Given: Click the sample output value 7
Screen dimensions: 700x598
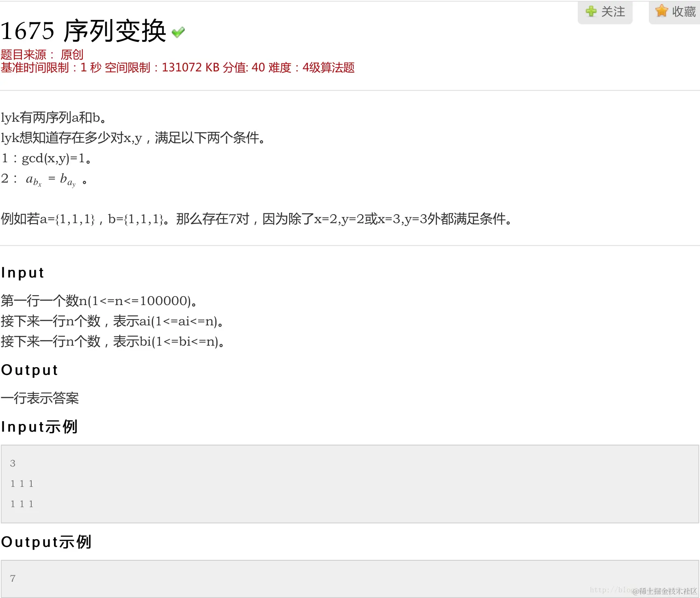Looking at the screenshot, I should [x=13, y=579].
